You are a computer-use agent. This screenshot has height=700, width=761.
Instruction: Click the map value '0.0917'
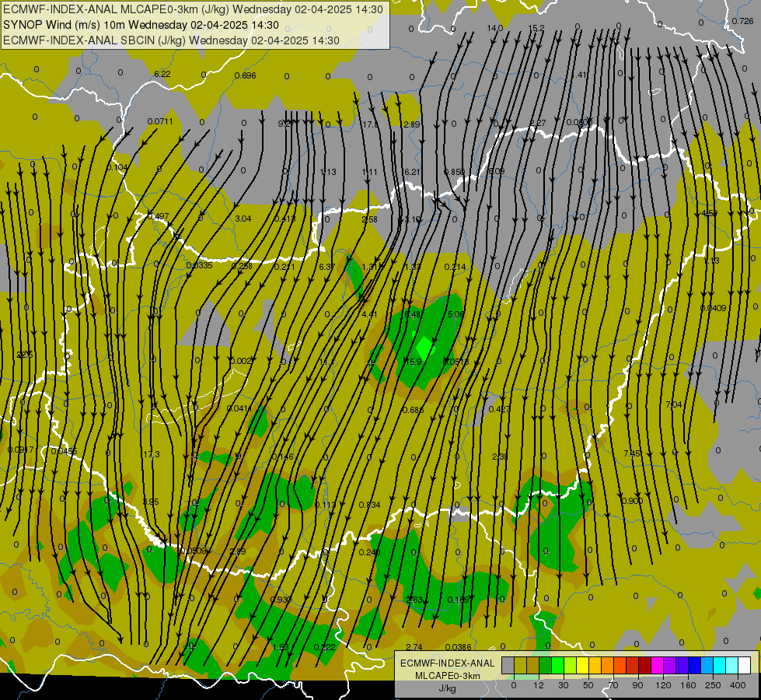(21, 450)
